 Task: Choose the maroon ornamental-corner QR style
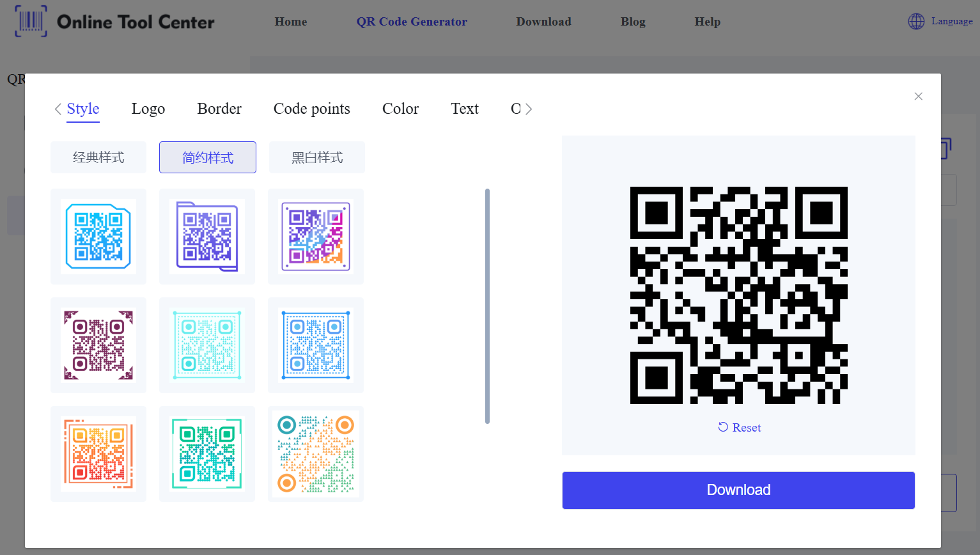(98, 345)
